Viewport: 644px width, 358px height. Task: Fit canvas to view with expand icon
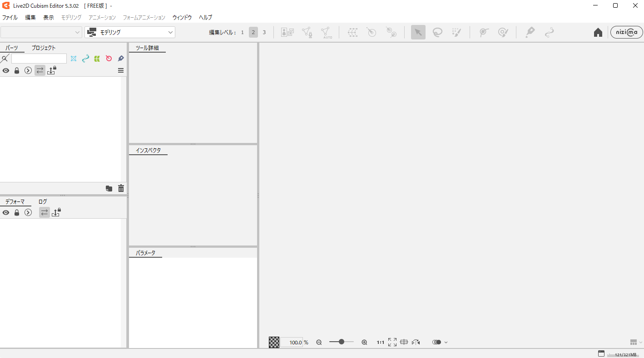392,342
